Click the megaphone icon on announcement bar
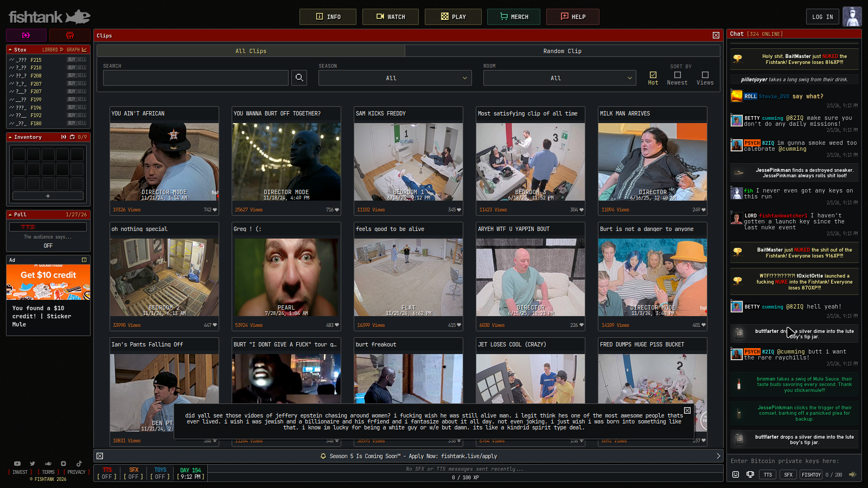This screenshot has width=868, height=488. (x=323, y=456)
